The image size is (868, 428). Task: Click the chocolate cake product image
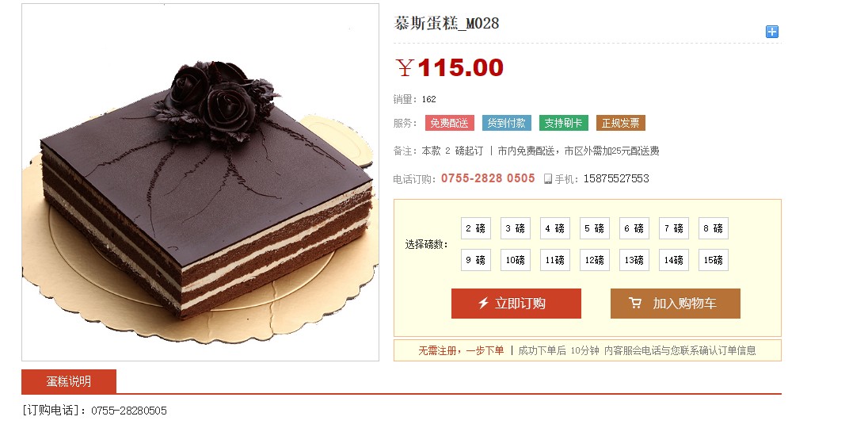pyautogui.click(x=200, y=182)
